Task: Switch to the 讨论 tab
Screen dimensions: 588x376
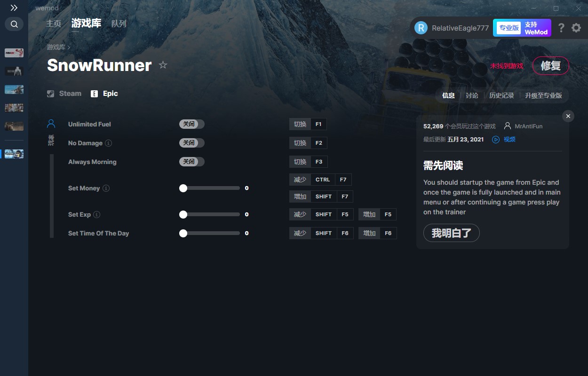Action: [x=472, y=95]
